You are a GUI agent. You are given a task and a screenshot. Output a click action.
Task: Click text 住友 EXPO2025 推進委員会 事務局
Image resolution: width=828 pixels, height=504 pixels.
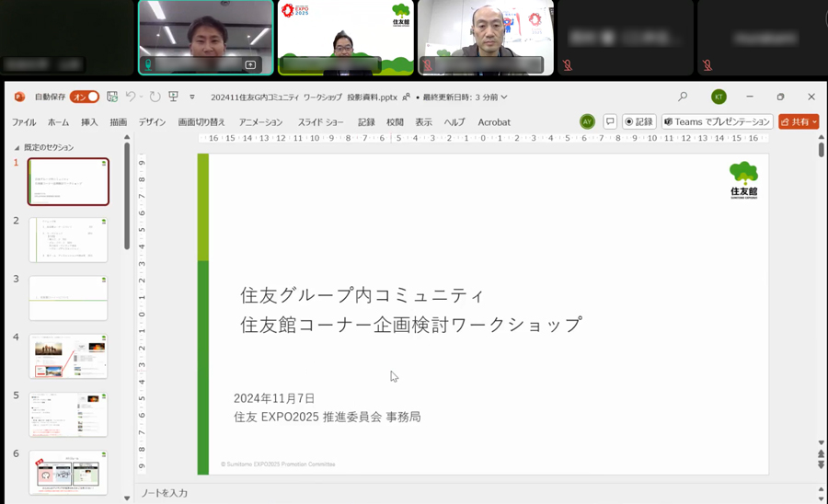pyautogui.click(x=328, y=417)
